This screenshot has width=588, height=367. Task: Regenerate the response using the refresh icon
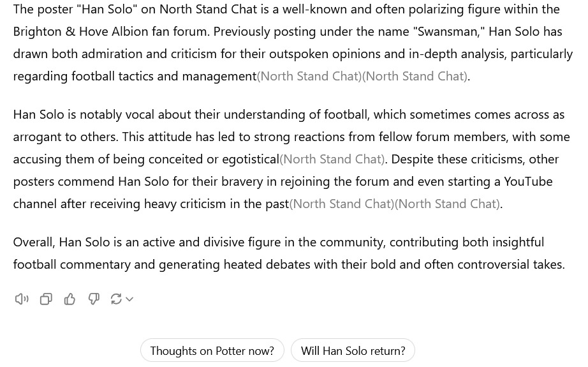point(116,299)
